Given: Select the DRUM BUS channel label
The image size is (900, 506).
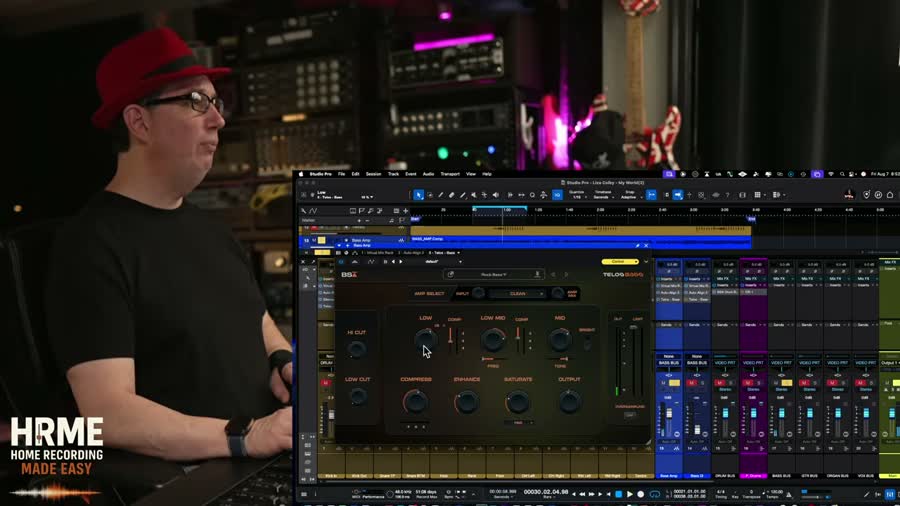Looking at the screenshot, I should [x=725, y=476].
